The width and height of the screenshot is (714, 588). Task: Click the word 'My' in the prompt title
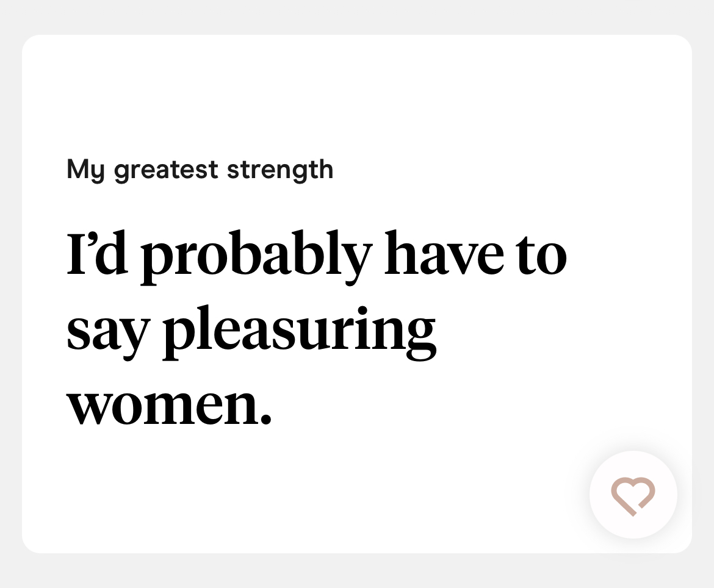pyautogui.click(x=85, y=171)
